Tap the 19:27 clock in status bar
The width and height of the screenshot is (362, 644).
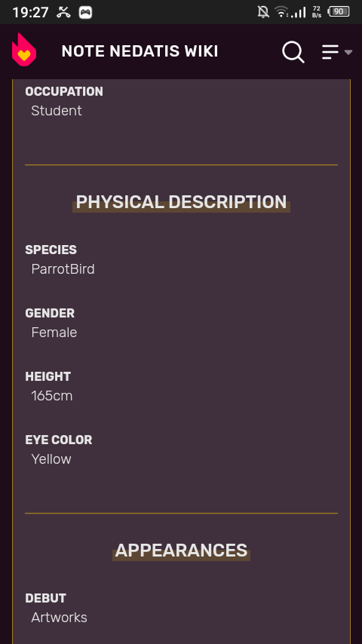pos(30,12)
